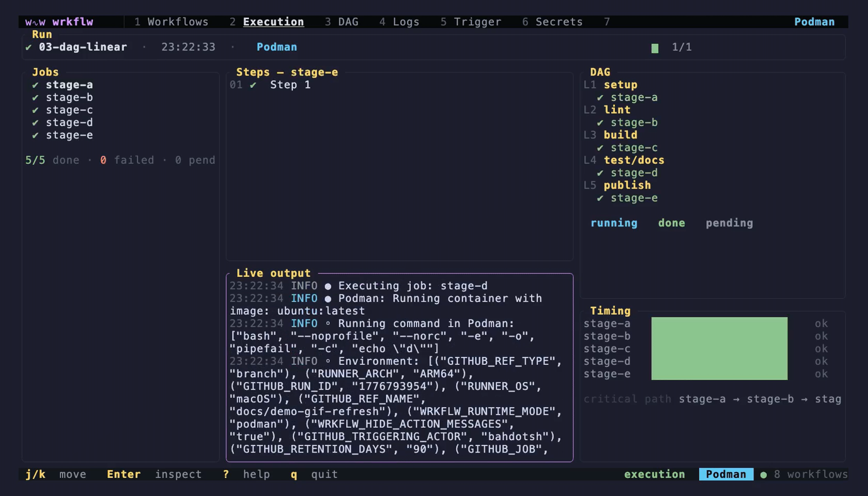The height and width of the screenshot is (496, 868).
Task: Select stage-d node under test/docs in the DAG
Action: pyautogui.click(x=634, y=173)
